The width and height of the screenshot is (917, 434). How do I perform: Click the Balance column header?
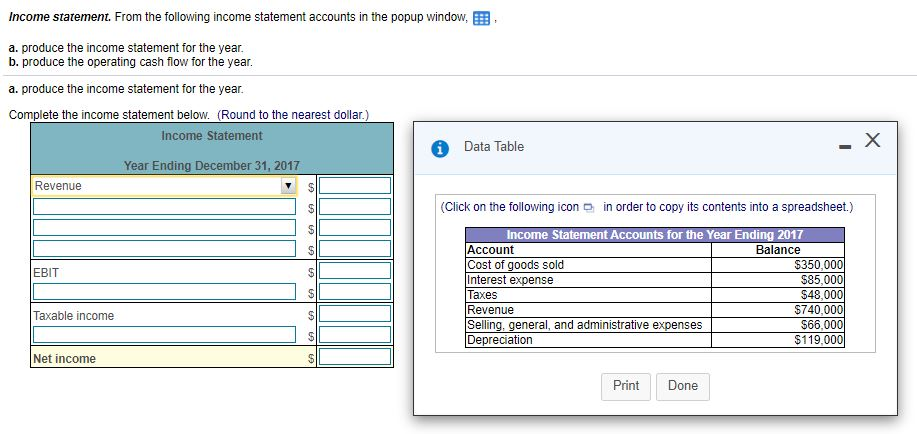point(778,250)
